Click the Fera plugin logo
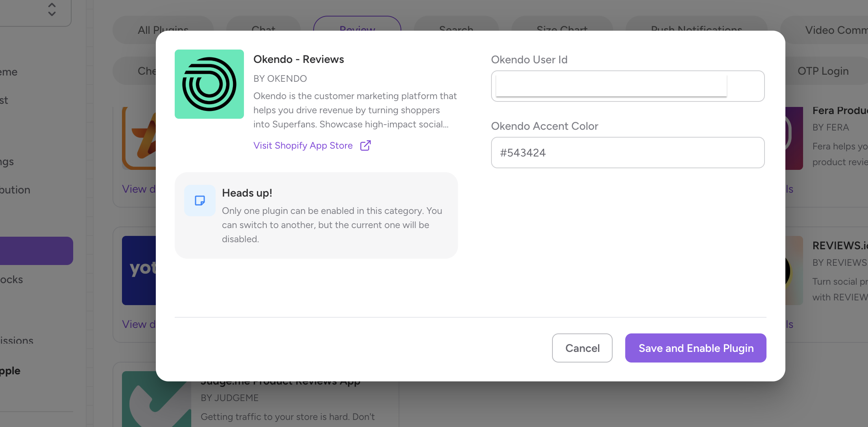The height and width of the screenshot is (427, 868). coord(794,138)
